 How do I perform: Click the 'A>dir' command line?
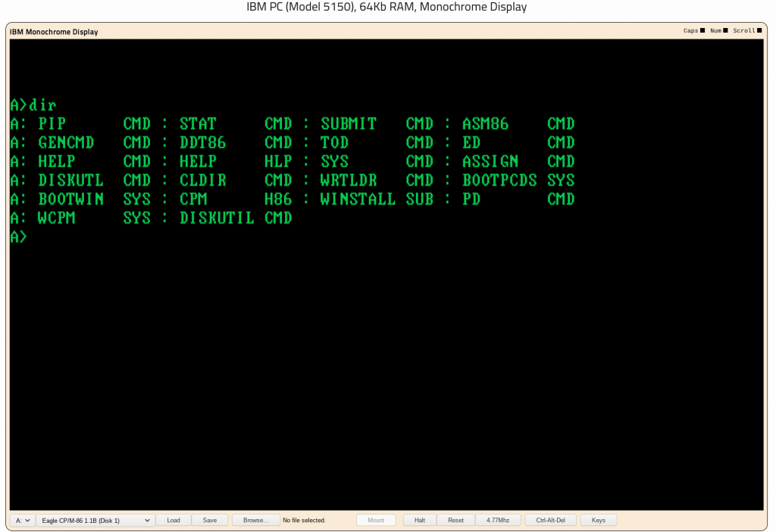pyautogui.click(x=33, y=105)
